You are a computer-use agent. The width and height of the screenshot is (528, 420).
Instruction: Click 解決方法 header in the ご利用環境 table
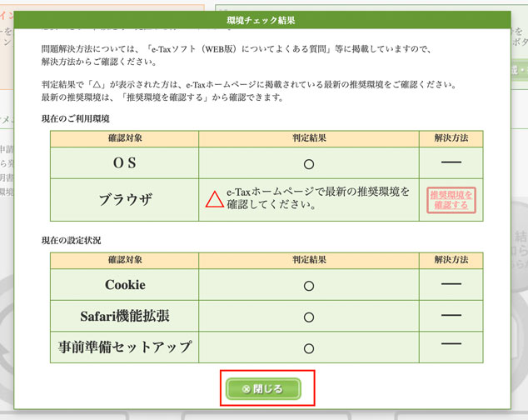tap(451, 138)
